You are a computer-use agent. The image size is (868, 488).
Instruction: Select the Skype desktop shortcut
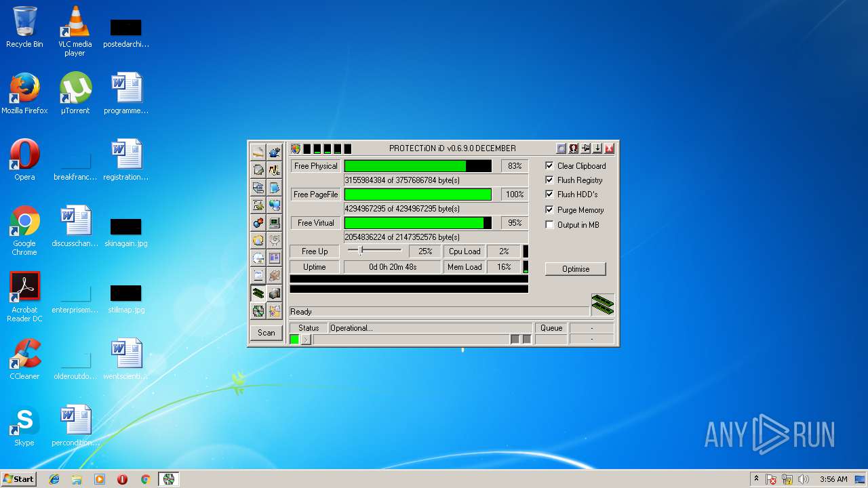[24, 426]
